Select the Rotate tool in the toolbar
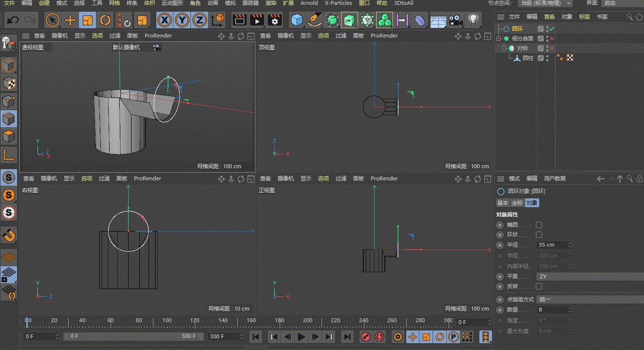 click(x=105, y=20)
